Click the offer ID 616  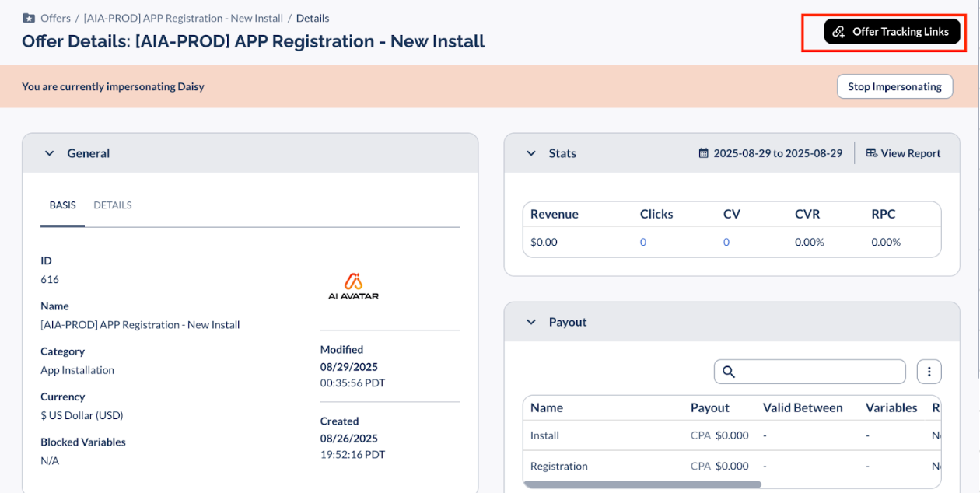50,279
